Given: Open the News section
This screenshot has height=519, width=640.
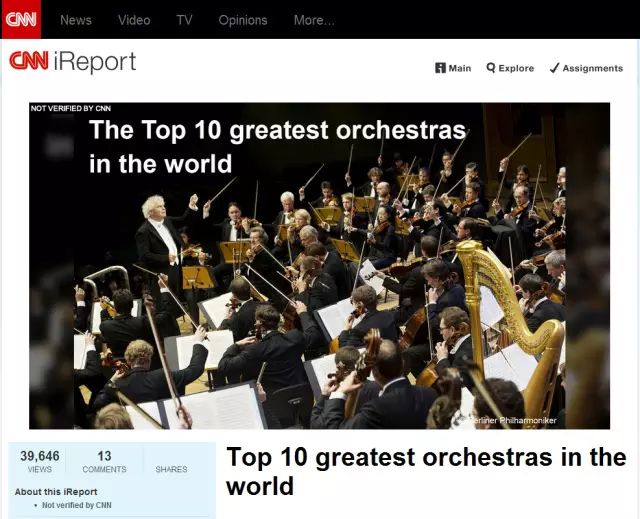Looking at the screenshot, I should tap(75, 20).
